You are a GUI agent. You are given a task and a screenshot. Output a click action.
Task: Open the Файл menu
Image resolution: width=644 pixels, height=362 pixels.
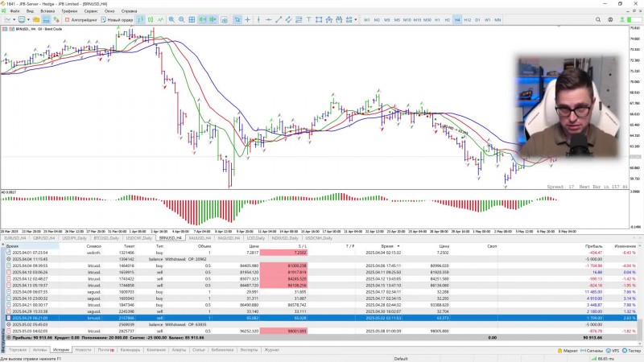14,11
